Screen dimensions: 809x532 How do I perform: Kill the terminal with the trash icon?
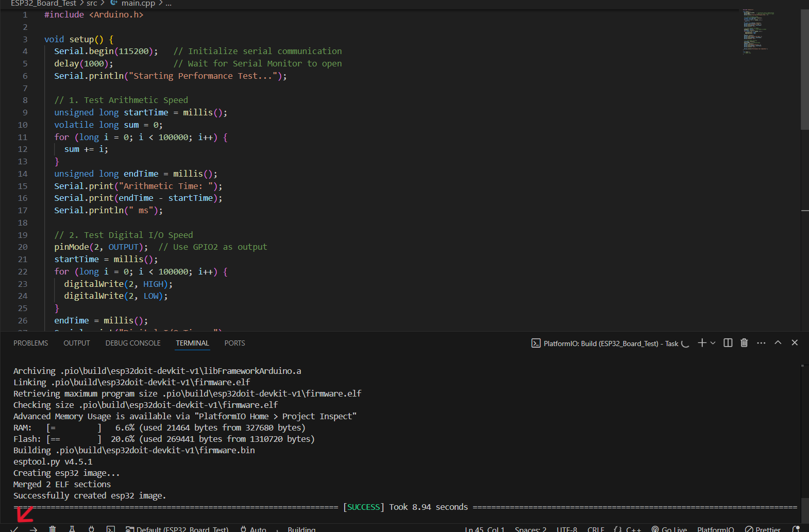point(744,343)
